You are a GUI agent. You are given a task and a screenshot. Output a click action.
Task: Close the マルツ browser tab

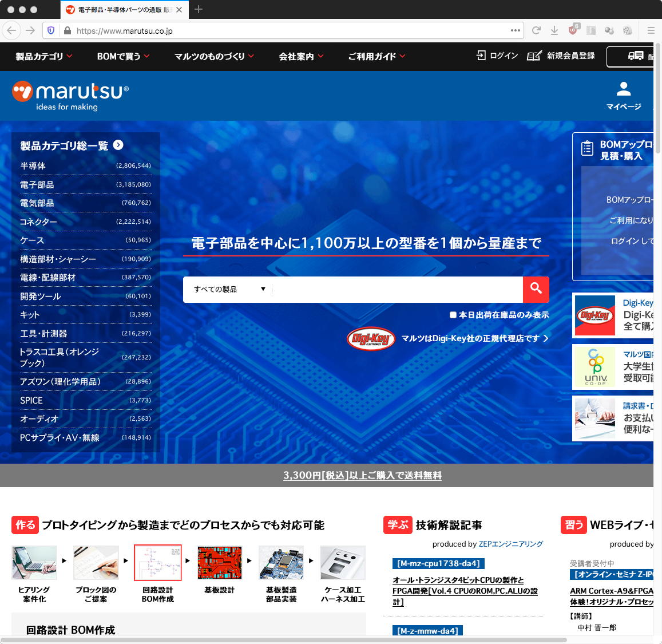(179, 10)
